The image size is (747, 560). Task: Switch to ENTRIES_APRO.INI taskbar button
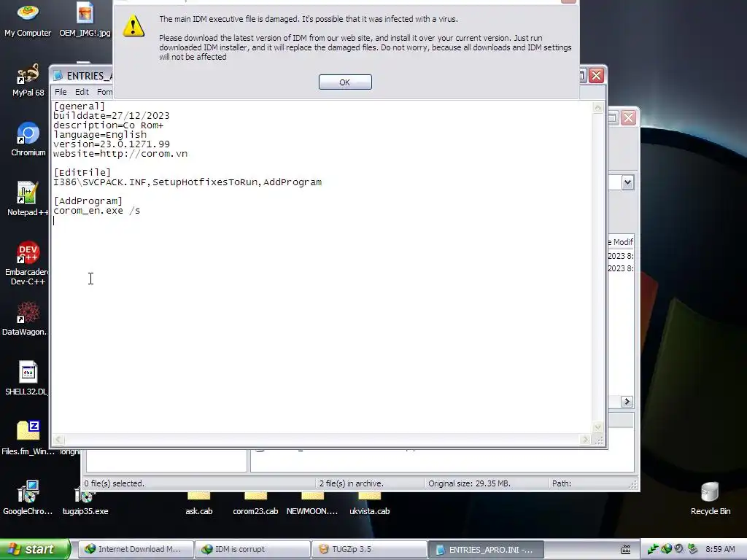coord(486,549)
